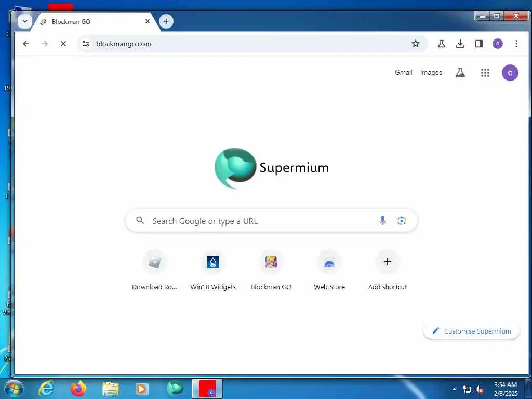Open the Images link
532x399 pixels.
[431, 73]
